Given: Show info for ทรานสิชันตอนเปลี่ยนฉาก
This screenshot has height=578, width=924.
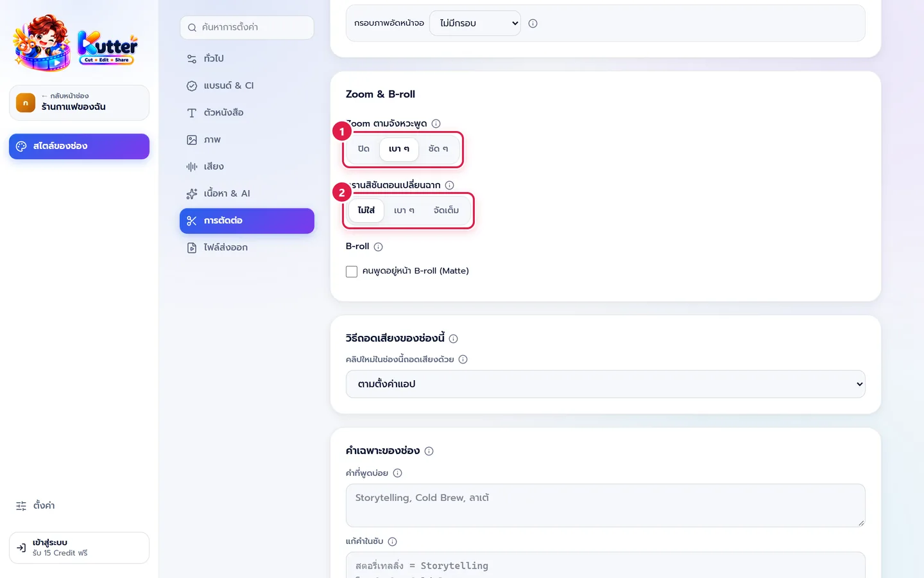Looking at the screenshot, I should [x=449, y=185].
